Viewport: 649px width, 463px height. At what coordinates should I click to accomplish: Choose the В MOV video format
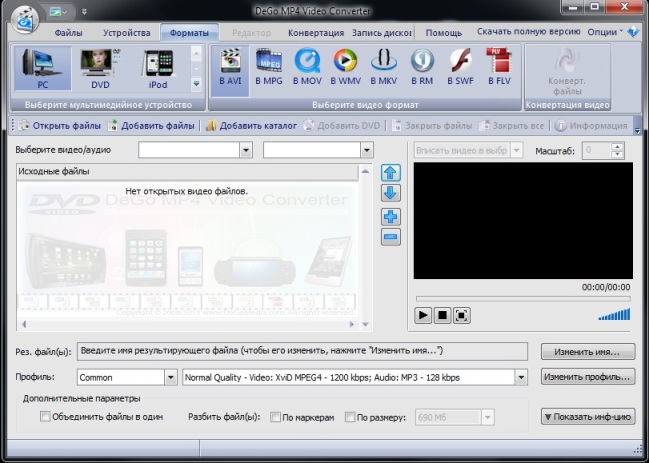(307, 67)
